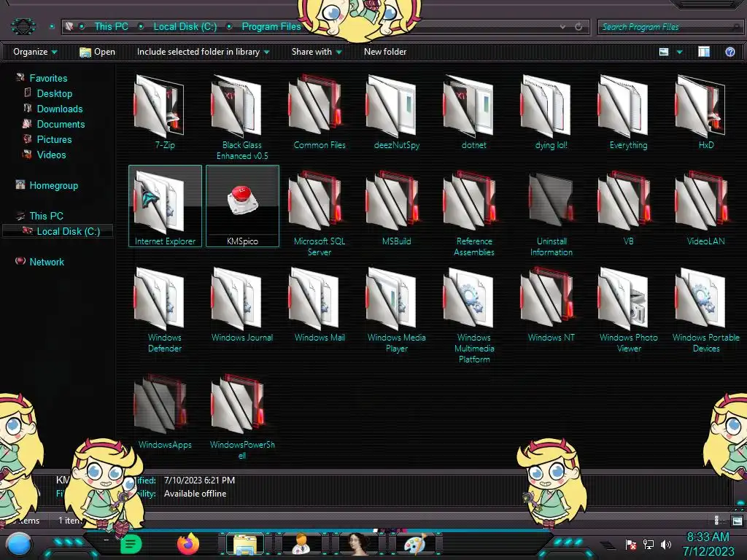Toggle the preview pane button
Screen dimensions: 747x560
coord(704,52)
